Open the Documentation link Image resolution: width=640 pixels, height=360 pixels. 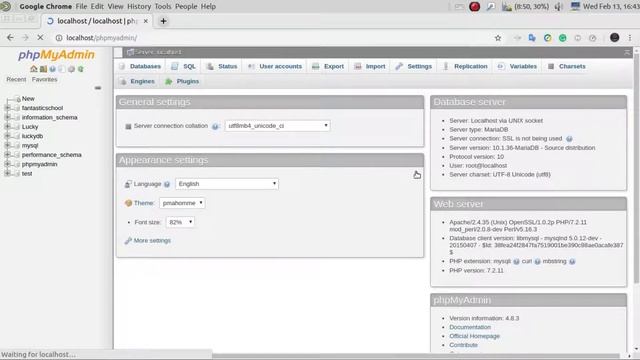tap(470, 327)
